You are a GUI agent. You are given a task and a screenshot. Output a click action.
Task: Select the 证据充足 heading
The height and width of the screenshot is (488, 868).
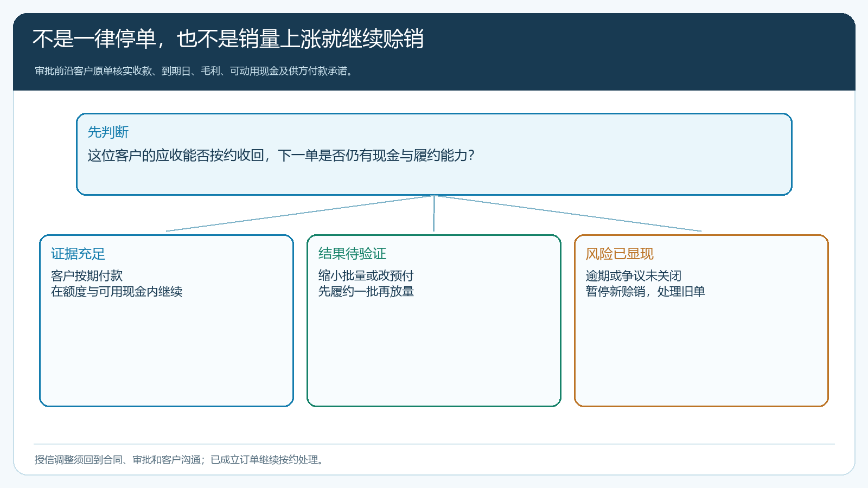78,254
